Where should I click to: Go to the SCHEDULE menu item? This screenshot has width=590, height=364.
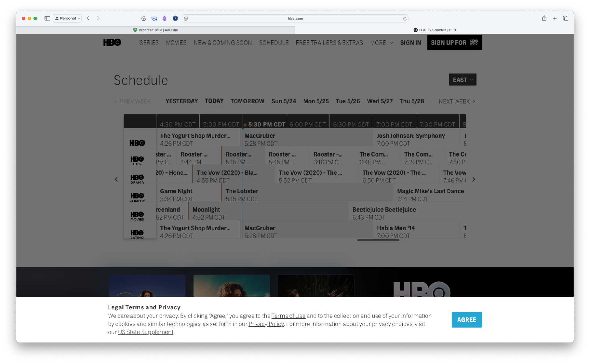tap(274, 43)
